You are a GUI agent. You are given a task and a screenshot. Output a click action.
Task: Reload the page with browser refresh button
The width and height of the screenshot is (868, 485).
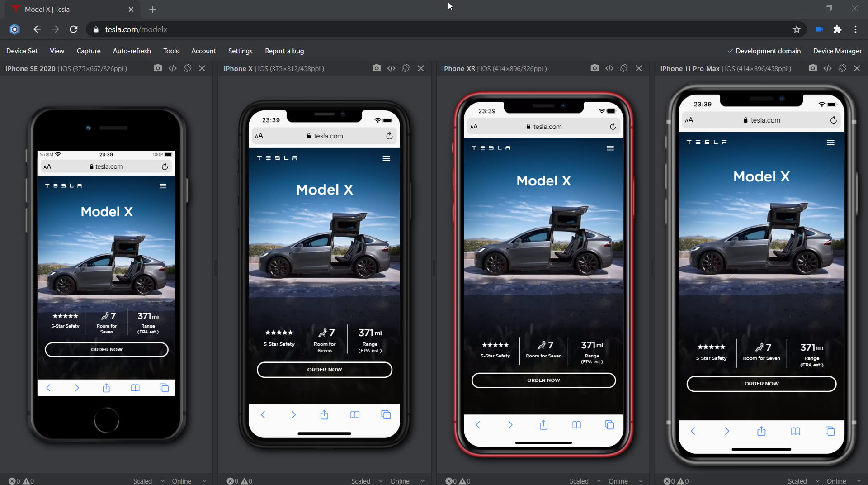click(x=74, y=29)
